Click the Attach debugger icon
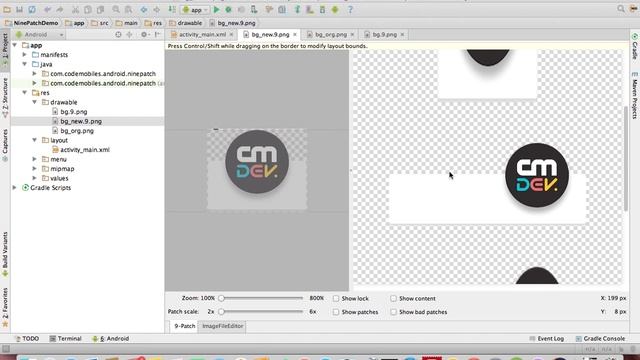This screenshot has height=360, width=640. pos(254,9)
